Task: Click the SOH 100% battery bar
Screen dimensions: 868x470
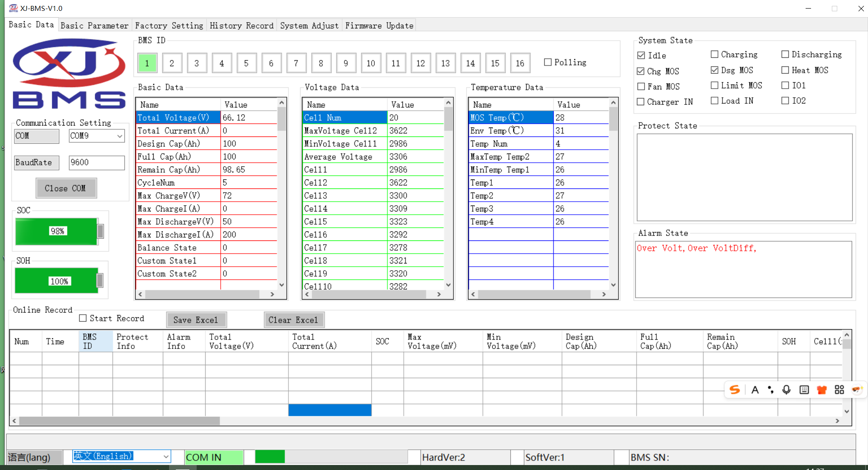Action: tap(59, 281)
